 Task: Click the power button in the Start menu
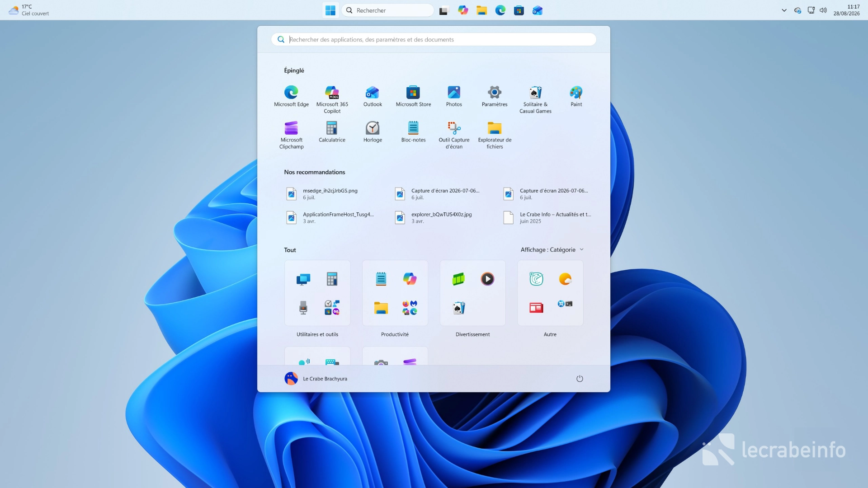click(580, 379)
